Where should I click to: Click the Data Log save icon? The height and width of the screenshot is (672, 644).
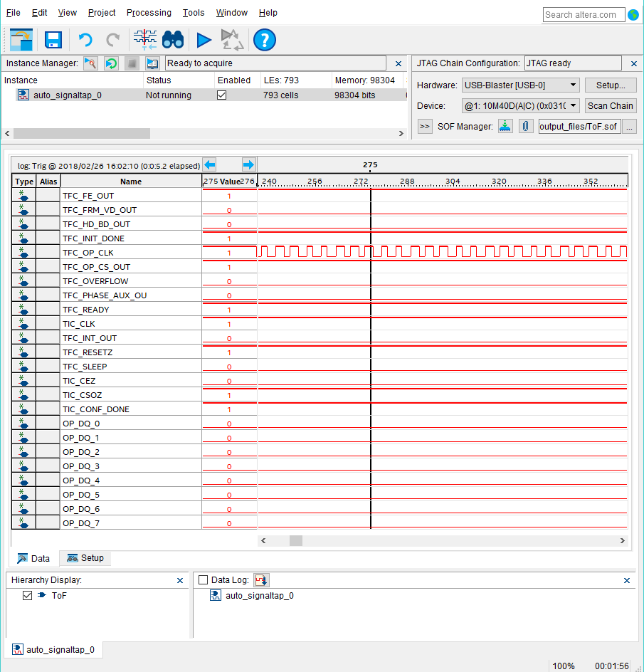pos(261,580)
